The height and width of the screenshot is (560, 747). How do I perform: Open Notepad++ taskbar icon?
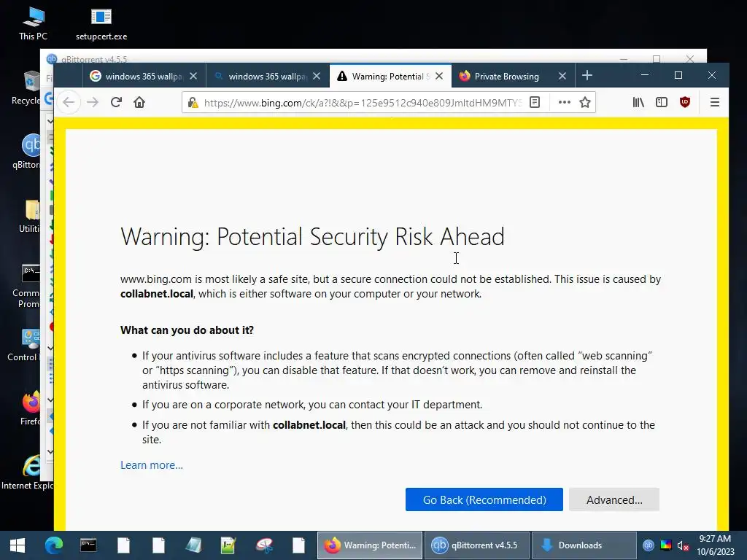click(x=228, y=545)
